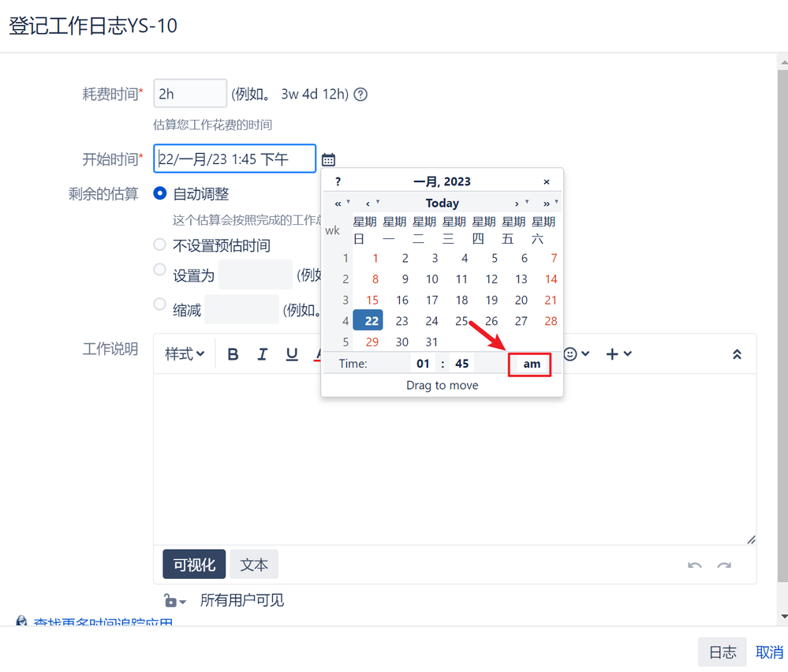Toggle italic formatting in the editor toolbar
The image size is (788, 672).
tap(262, 354)
